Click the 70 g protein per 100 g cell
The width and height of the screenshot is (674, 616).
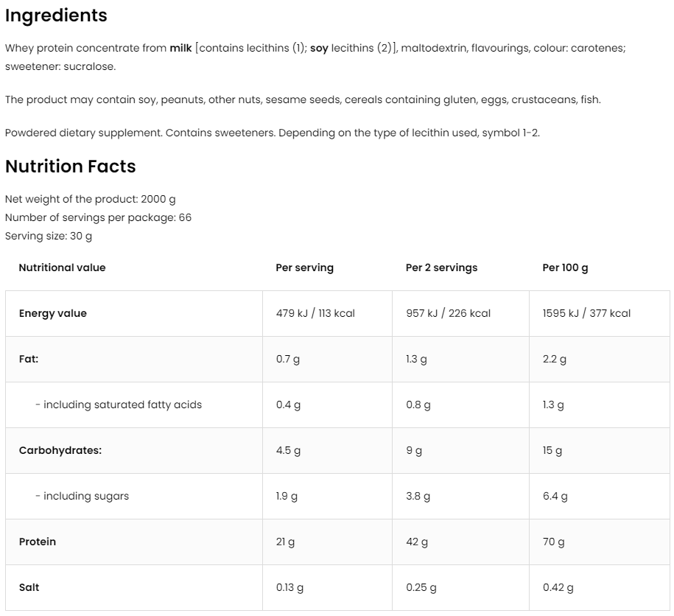coord(553,542)
